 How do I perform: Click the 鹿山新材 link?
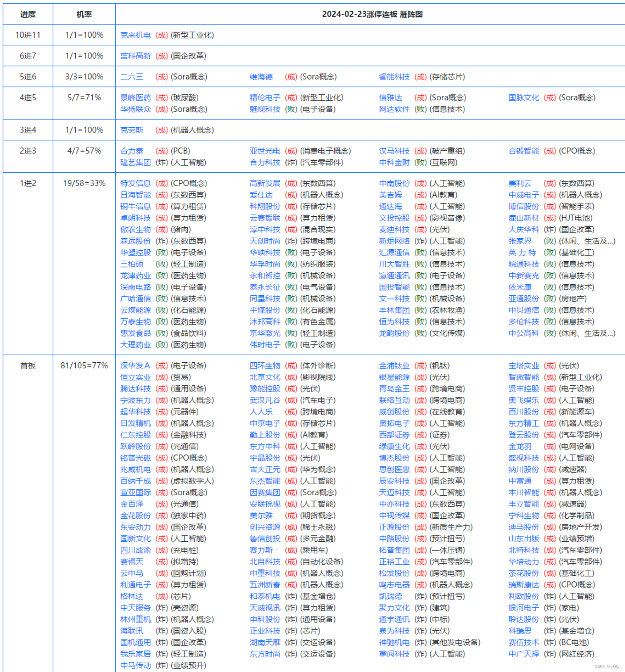[x=524, y=218]
